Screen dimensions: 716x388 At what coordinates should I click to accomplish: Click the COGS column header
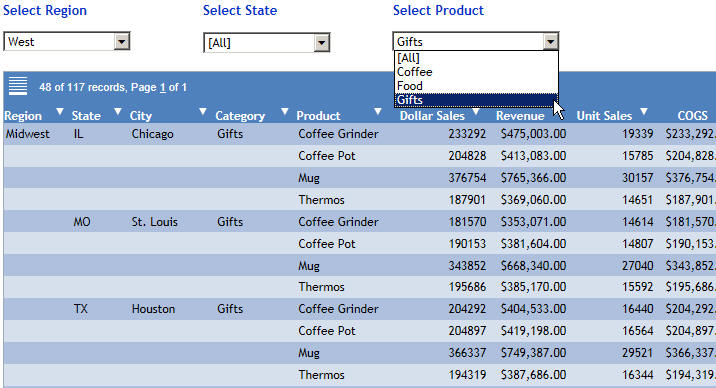692,116
